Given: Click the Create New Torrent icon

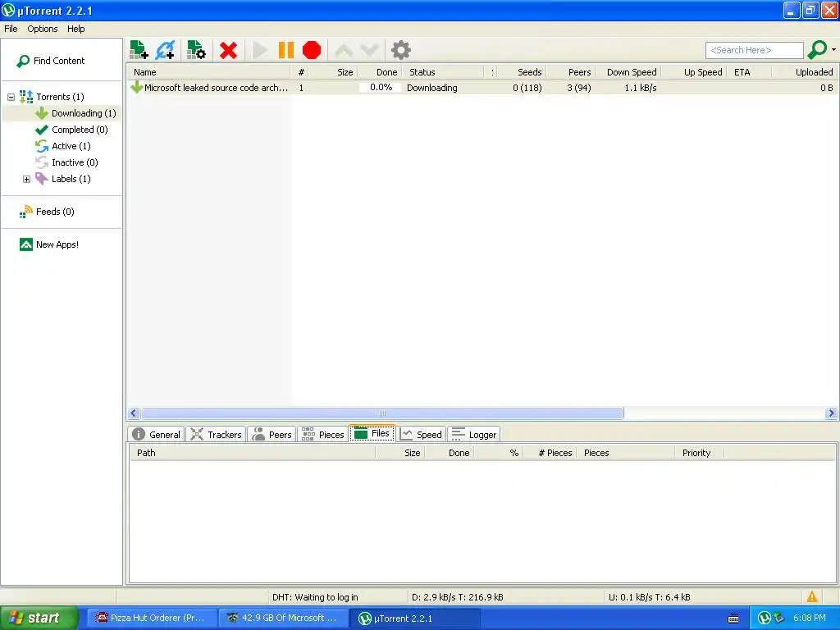Looking at the screenshot, I should pos(196,50).
